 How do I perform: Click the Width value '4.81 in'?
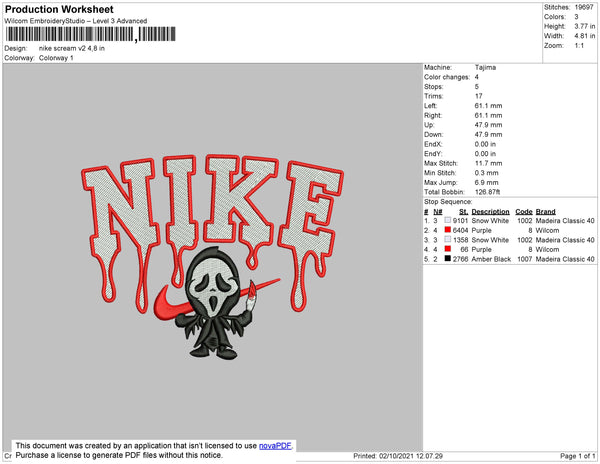coord(585,36)
